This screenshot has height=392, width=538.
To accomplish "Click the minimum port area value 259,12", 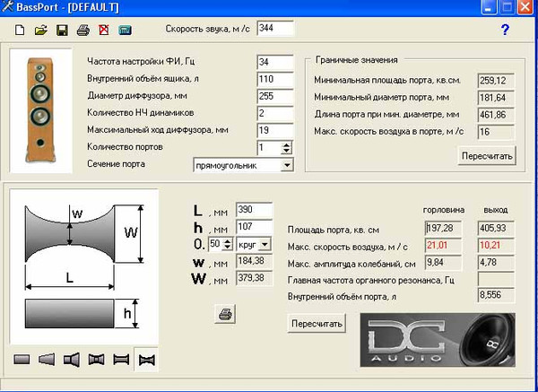I will 496,81.
